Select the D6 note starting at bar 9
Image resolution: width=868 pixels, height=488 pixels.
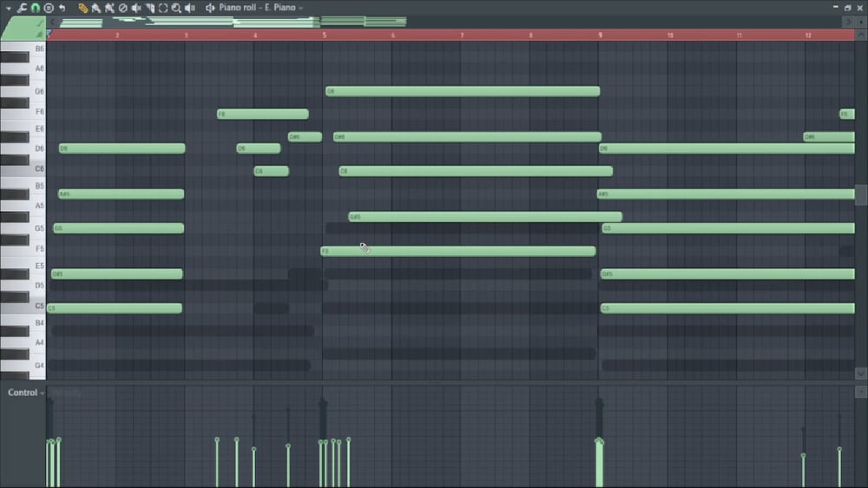(727, 148)
